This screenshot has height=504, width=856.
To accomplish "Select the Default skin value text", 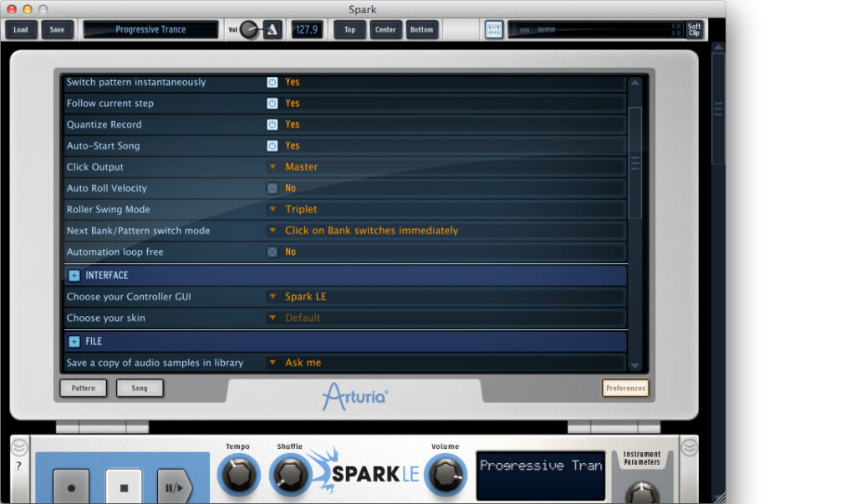I will click(303, 318).
